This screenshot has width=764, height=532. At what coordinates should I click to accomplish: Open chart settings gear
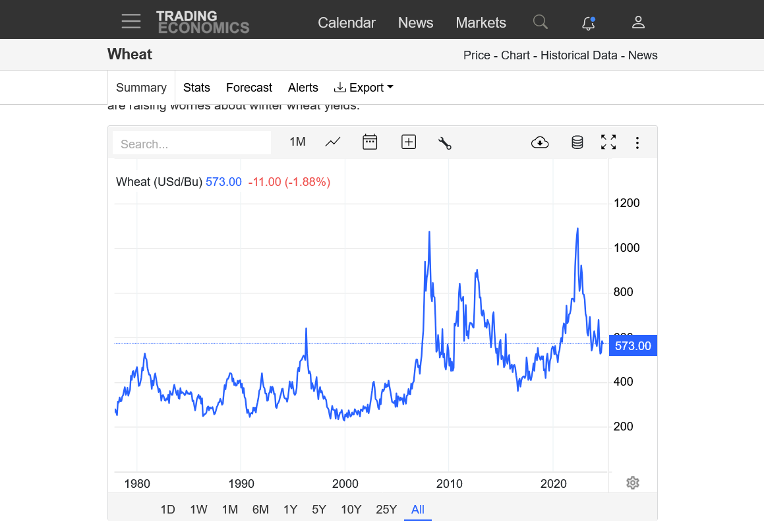[x=633, y=483]
